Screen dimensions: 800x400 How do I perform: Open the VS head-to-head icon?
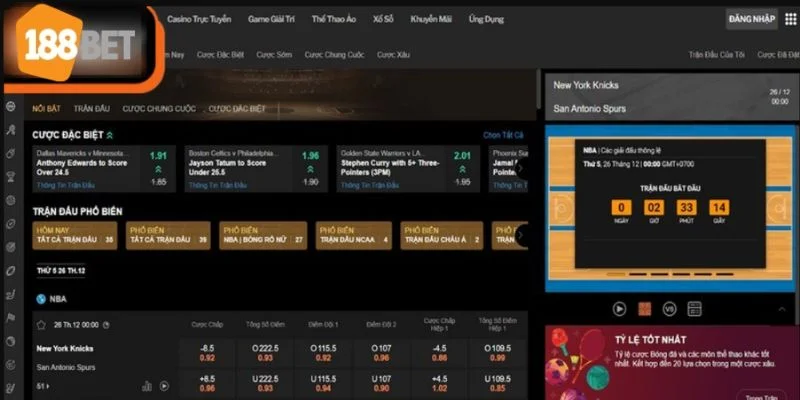[x=669, y=309]
